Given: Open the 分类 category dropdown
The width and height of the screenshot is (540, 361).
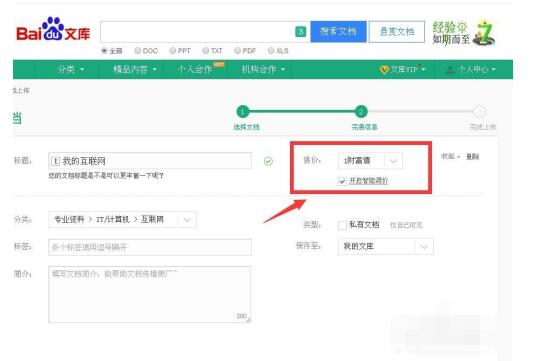Looking at the screenshot, I should click(x=122, y=219).
